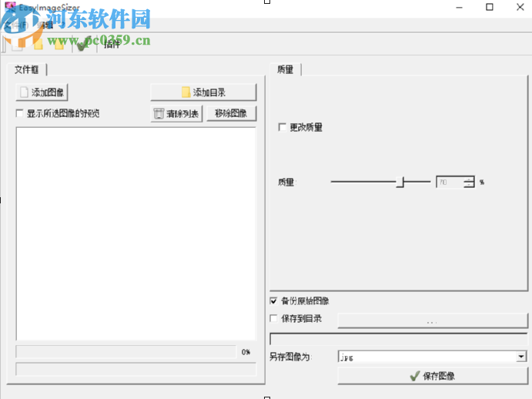
Task: Click the 质量 slider handle
Action: pos(400,182)
